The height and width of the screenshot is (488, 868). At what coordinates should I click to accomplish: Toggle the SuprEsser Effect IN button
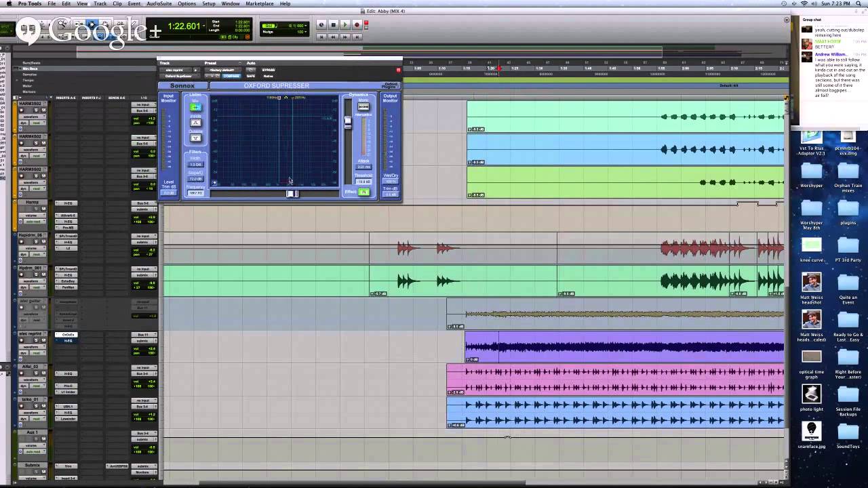point(363,192)
